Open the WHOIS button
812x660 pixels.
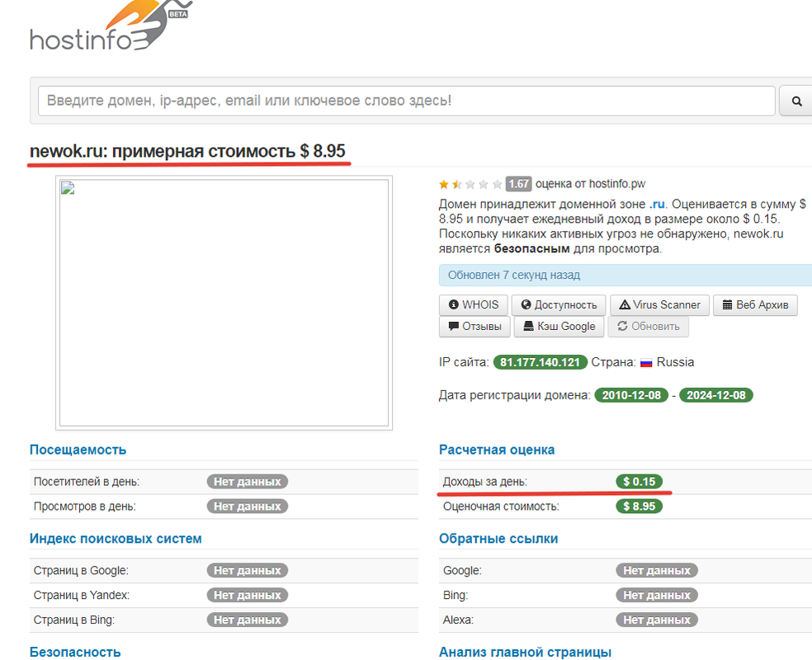474,305
